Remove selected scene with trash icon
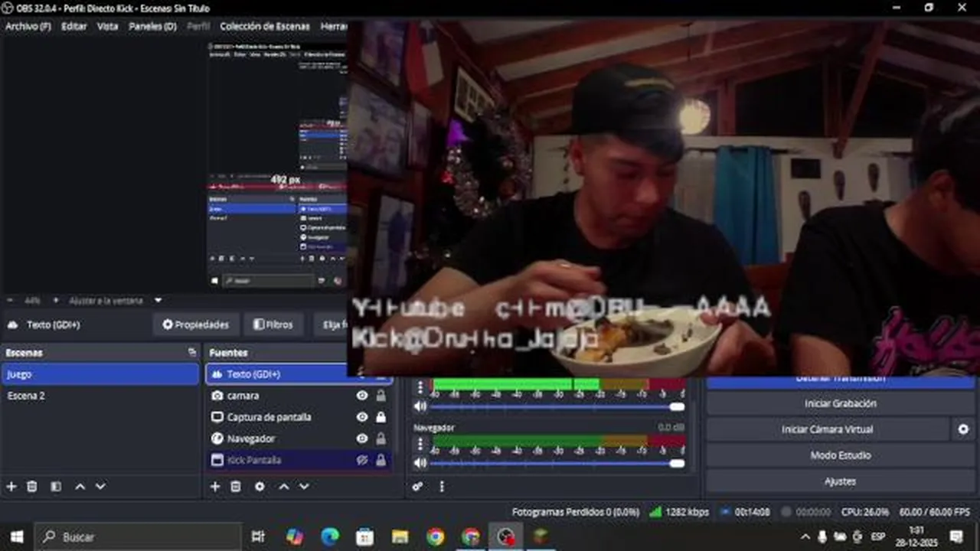The image size is (980, 551). tap(32, 486)
